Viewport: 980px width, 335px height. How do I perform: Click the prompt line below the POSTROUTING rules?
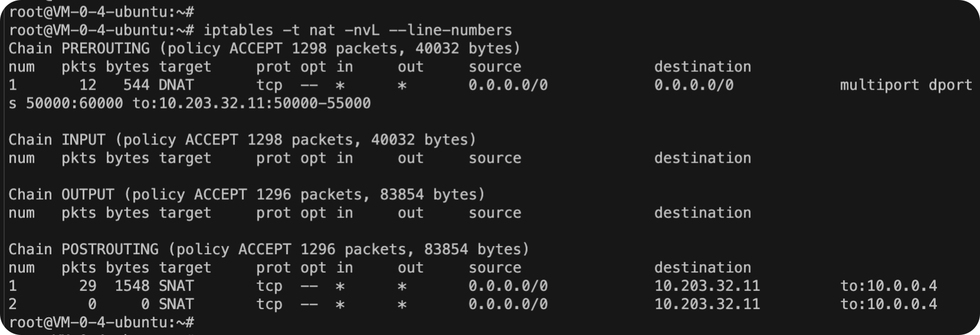click(102, 323)
